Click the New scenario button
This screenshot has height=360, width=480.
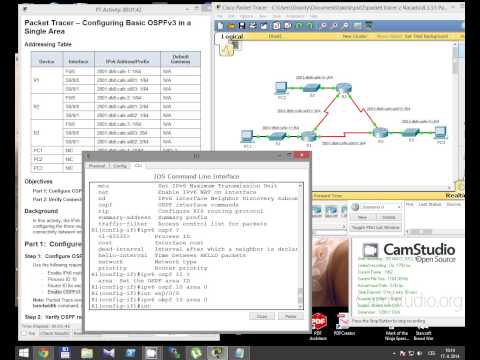coord(362,217)
